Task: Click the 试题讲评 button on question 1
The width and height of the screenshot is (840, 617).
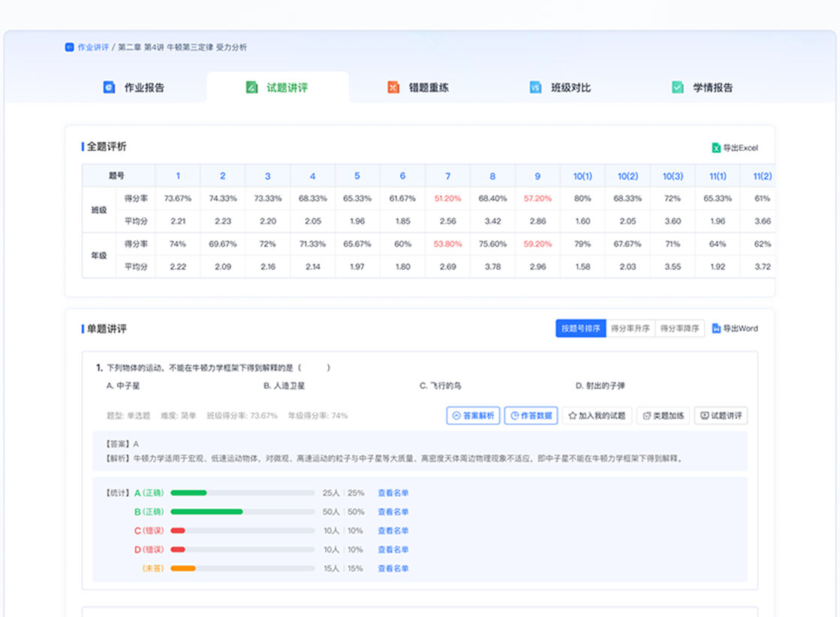Action: [x=721, y=416]
